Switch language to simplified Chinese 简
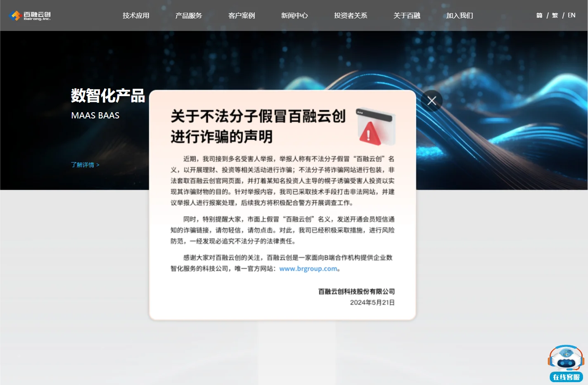The height and width of the screenshot is (385, 588). tap(539, 15)
